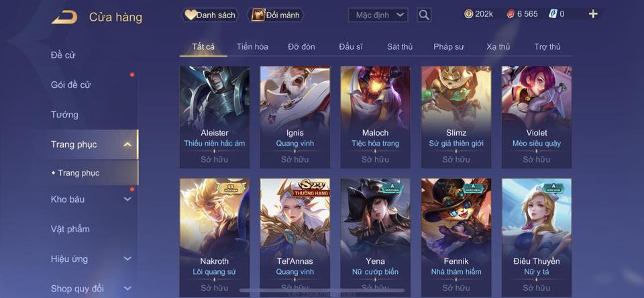644x298 pixels.
Task: Switch to the Sát thủ tab
Action: [x=400, y=47]
